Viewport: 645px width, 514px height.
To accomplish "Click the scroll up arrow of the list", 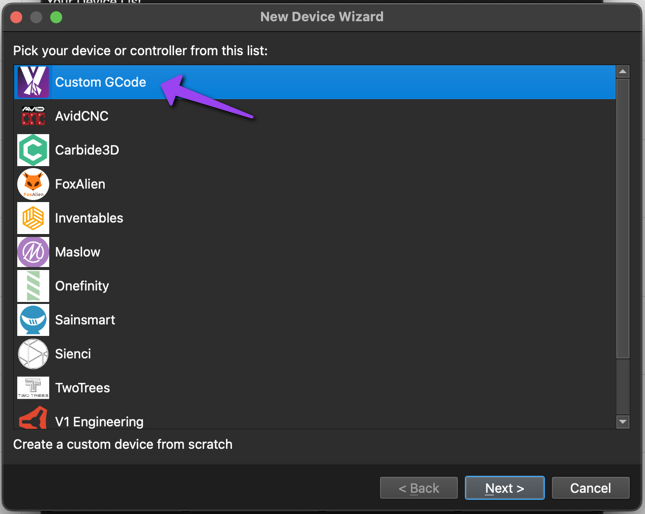I will (623, 72).
